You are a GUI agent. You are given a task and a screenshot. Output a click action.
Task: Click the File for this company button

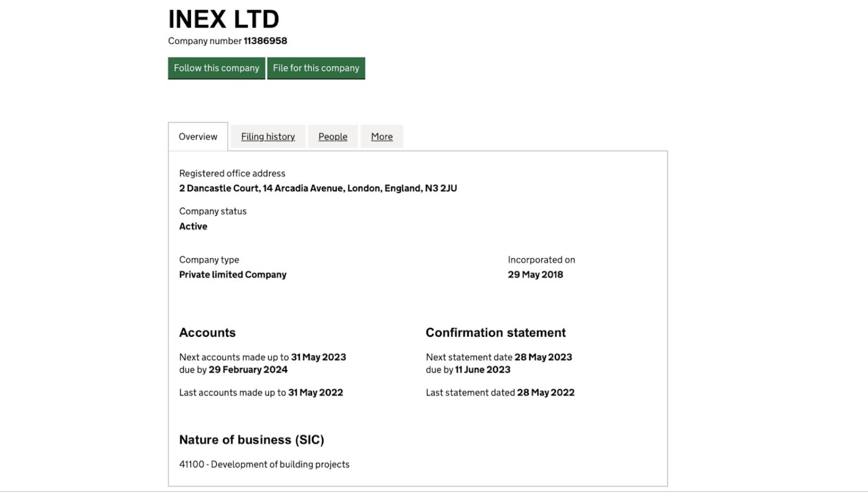(x=316, y=68)
